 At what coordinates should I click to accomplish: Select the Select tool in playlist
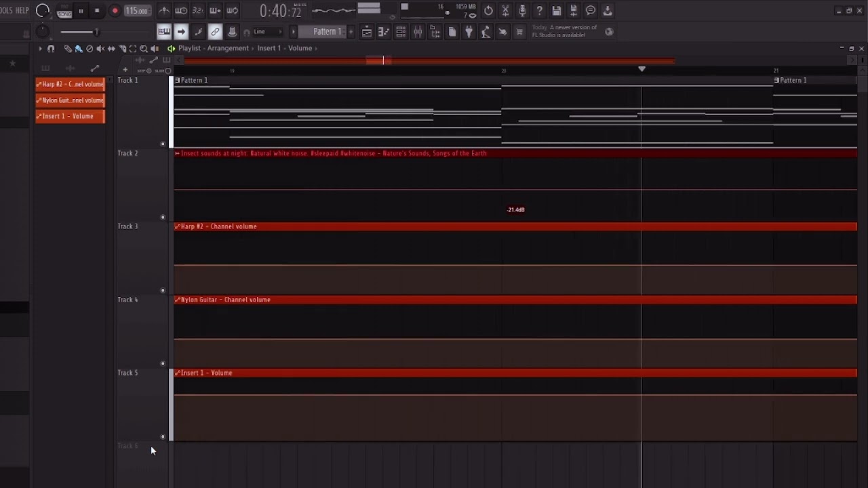click(133, 48)
